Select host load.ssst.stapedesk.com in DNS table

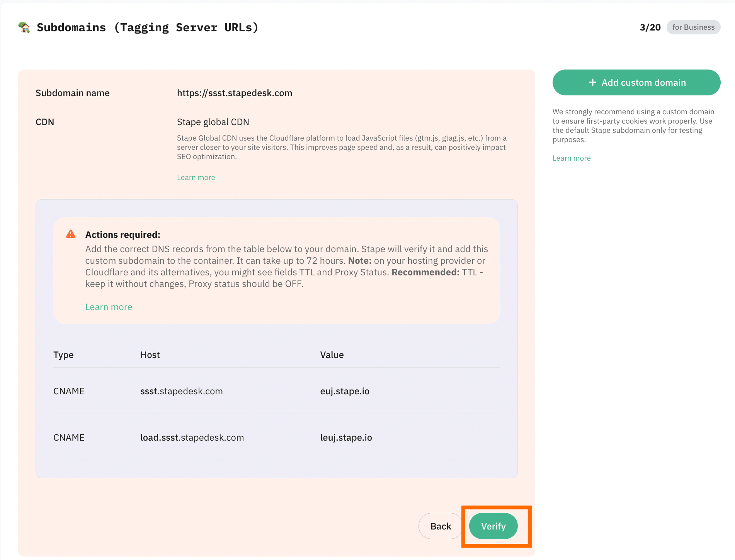pos(192,438)
